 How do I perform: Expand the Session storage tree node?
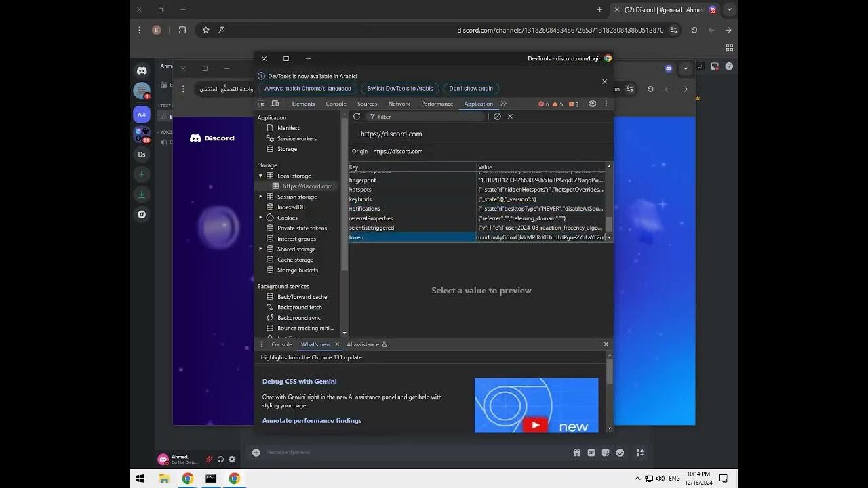(260, 197)
